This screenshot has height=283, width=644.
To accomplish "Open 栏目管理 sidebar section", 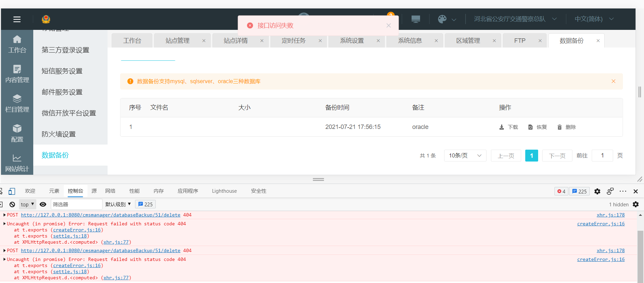I will pos(17,103).
